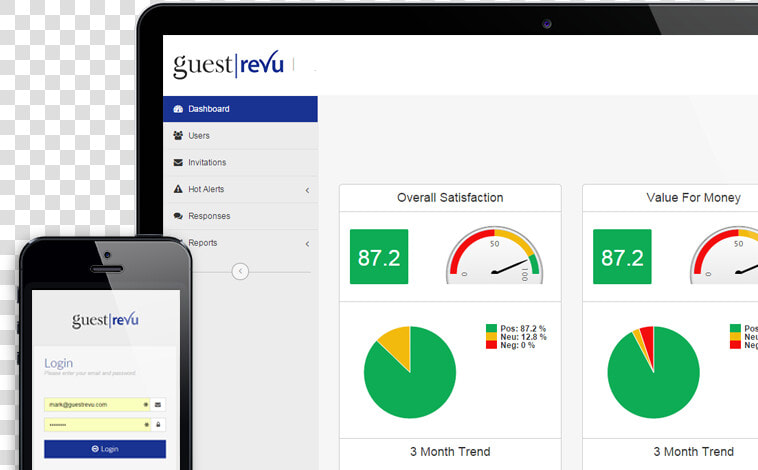Click the green 87.2 score in Overall Satisfaction
This screenshot has width=758, height=470.
point(379,257)
